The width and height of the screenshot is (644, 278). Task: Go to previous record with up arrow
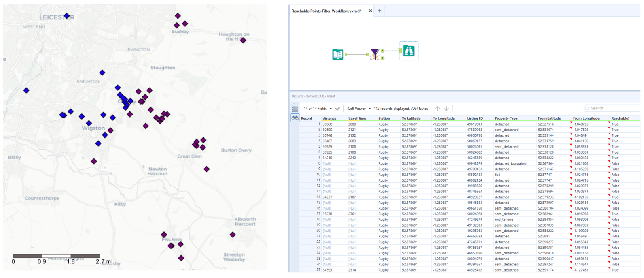(437, 109)
